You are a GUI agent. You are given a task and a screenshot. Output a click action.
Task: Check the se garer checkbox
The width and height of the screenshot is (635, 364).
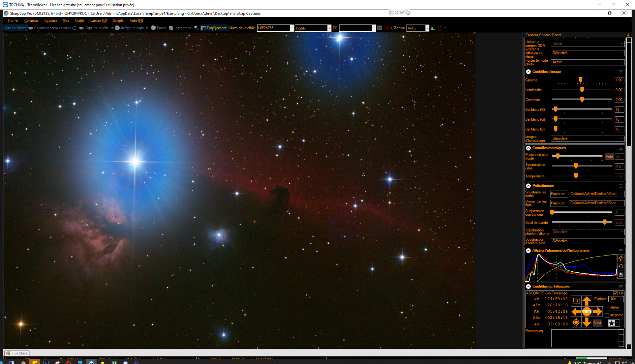(x=607, y=315)
